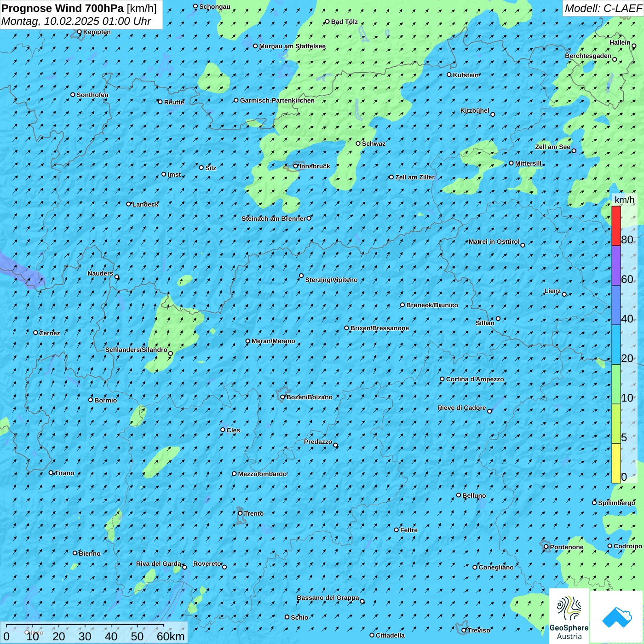
Task: Click the date Montag, 10.02.2025 01:00 Uhr
Action: tap(76, 21)
